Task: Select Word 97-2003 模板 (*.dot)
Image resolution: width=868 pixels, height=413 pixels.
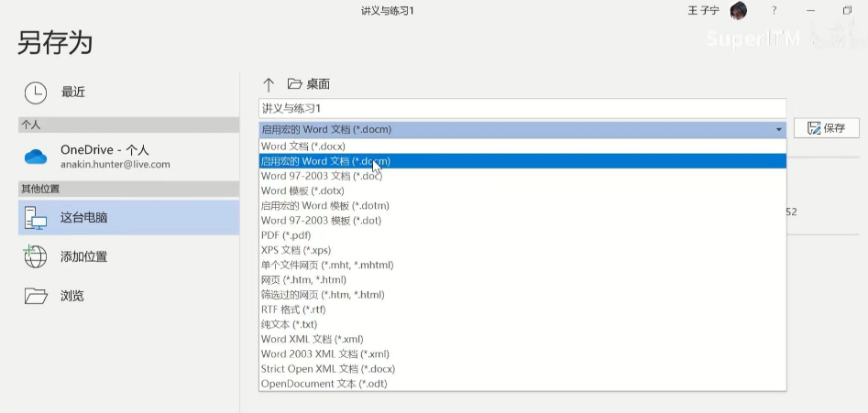Action: coord(522,221)
